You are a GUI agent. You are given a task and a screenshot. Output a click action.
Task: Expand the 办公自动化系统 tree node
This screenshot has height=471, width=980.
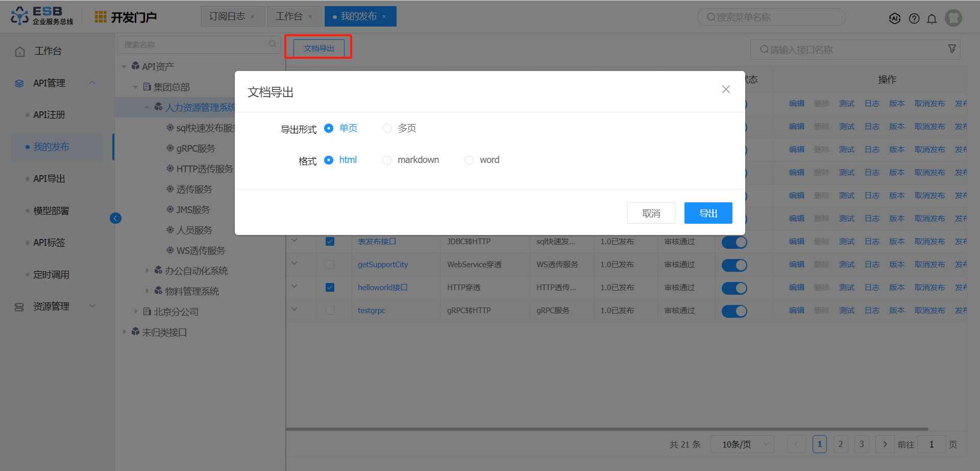[148, 271]
